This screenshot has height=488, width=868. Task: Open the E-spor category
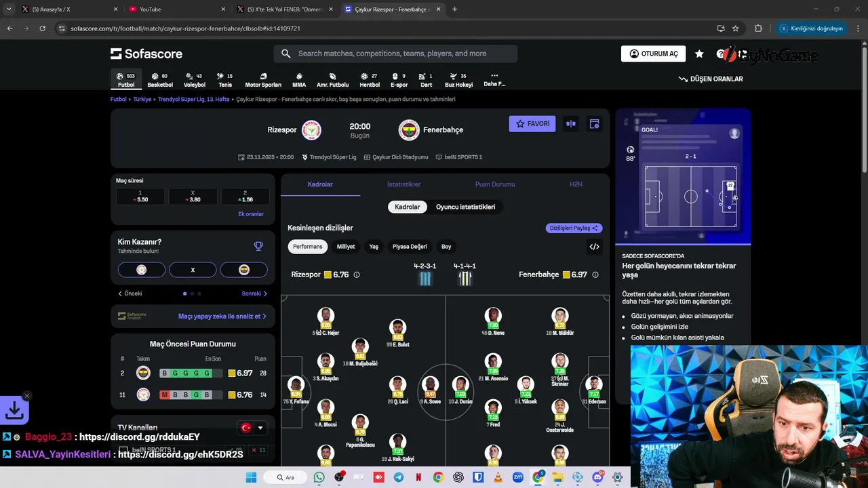point(399,80)
